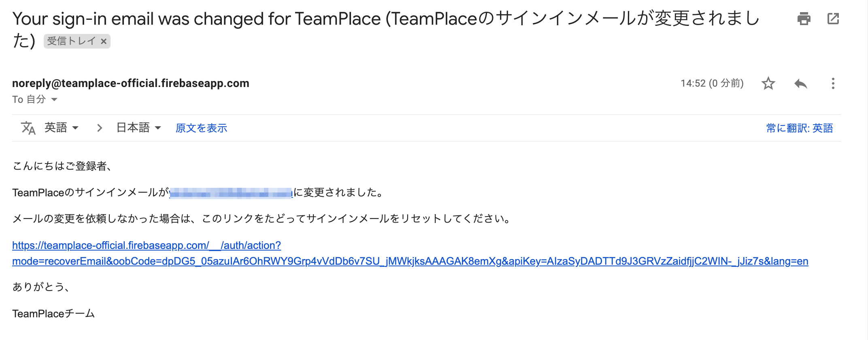Open the firebaseapp recoverEmail link

(x=410, y=261)
